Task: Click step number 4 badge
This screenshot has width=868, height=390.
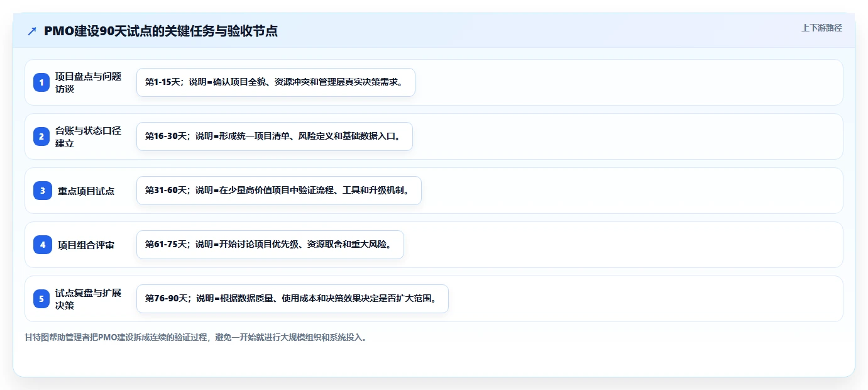Action: [x=43, y=245]
